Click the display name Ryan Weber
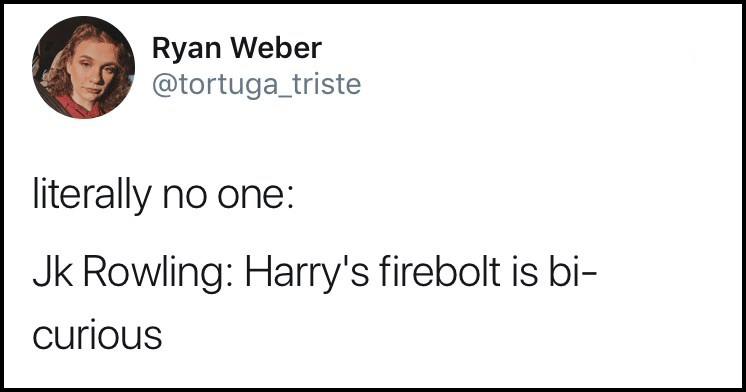Viewport: 746px width, 392px height. [236, 49]
